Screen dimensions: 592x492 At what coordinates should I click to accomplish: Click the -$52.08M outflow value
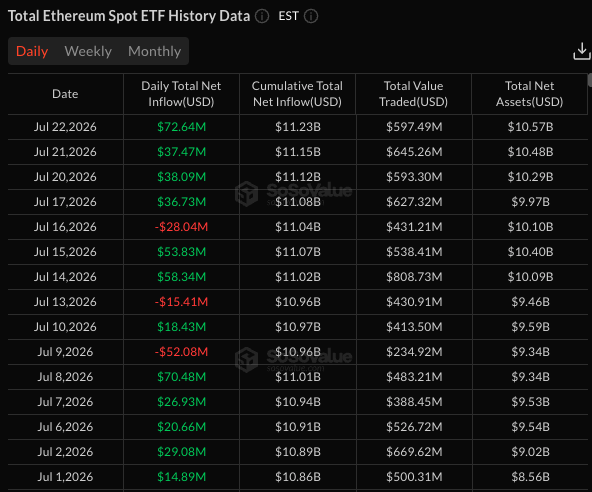(x=181, y=352)
